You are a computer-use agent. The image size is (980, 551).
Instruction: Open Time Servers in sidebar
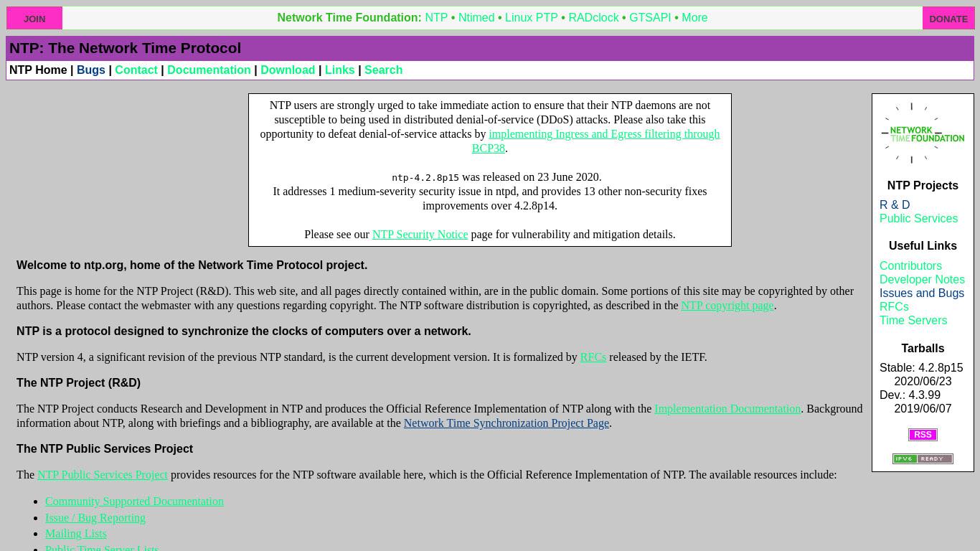click(x=913, y=321)
